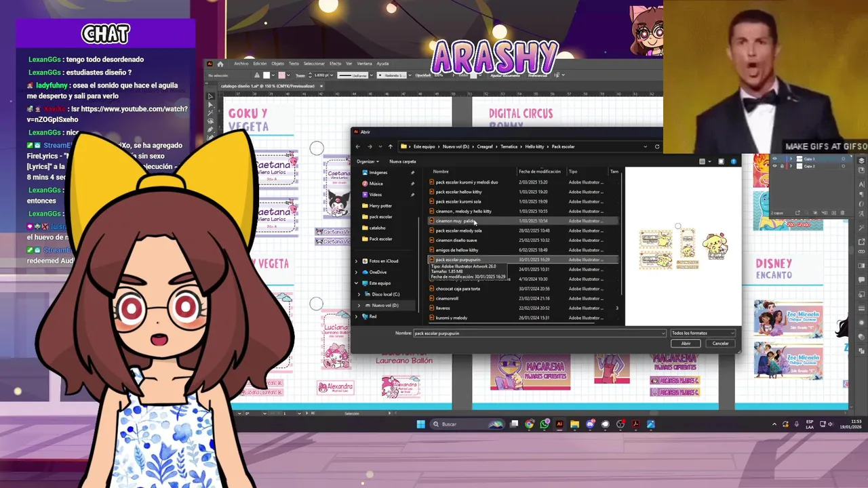
Task: Launch Google Chrome from the taskbar
Action: pyautogui.click(x=530, y=424)
